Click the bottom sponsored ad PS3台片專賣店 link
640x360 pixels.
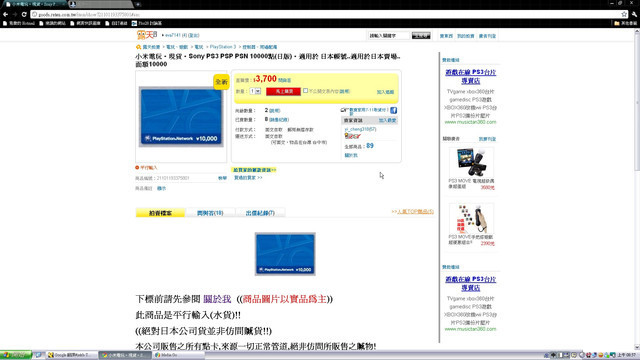click(x=471, y=284)
